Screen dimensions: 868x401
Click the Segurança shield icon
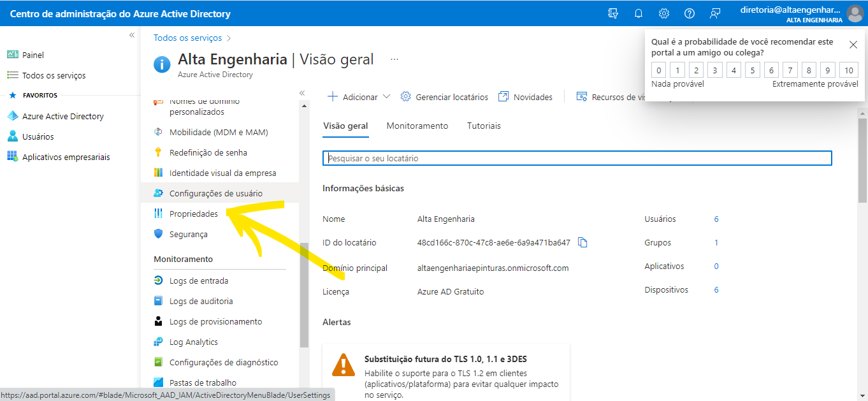point(159,234)
